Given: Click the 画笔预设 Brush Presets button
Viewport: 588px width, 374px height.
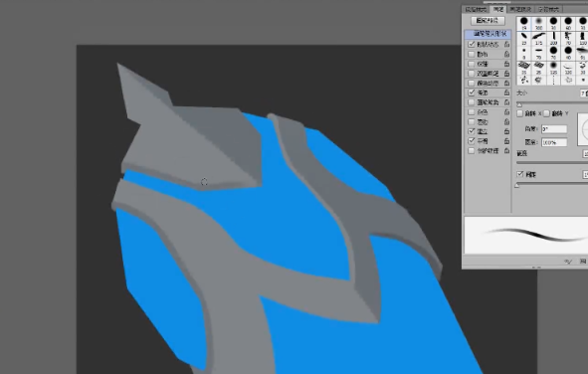Looking at the screenshot, I should pyautogui.click(x=488, y=21).
